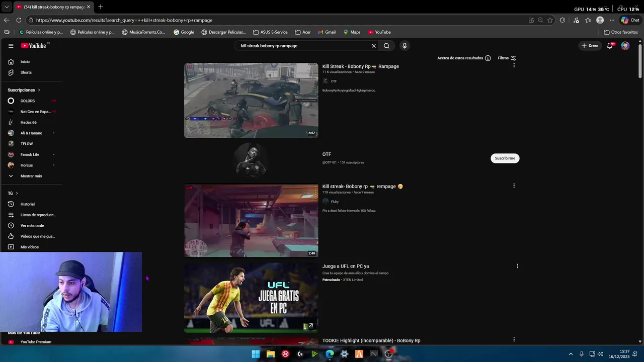Click the browser back arrow

pyautogui.click(x=7, y=20)
